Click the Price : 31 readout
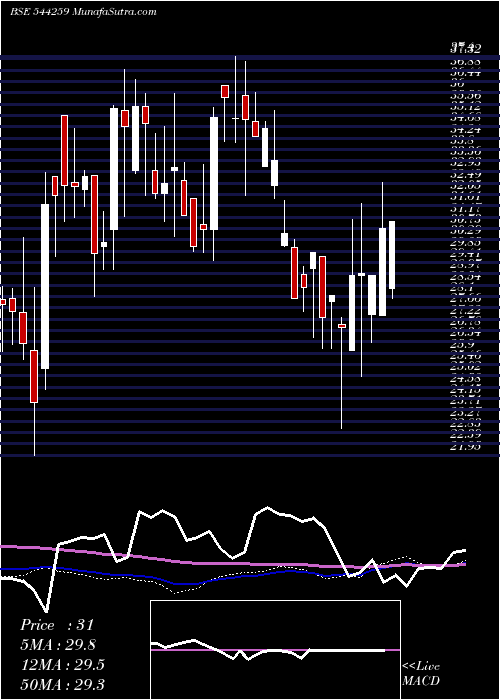Screen dimensions: 500x700 (x=57, y=625)
